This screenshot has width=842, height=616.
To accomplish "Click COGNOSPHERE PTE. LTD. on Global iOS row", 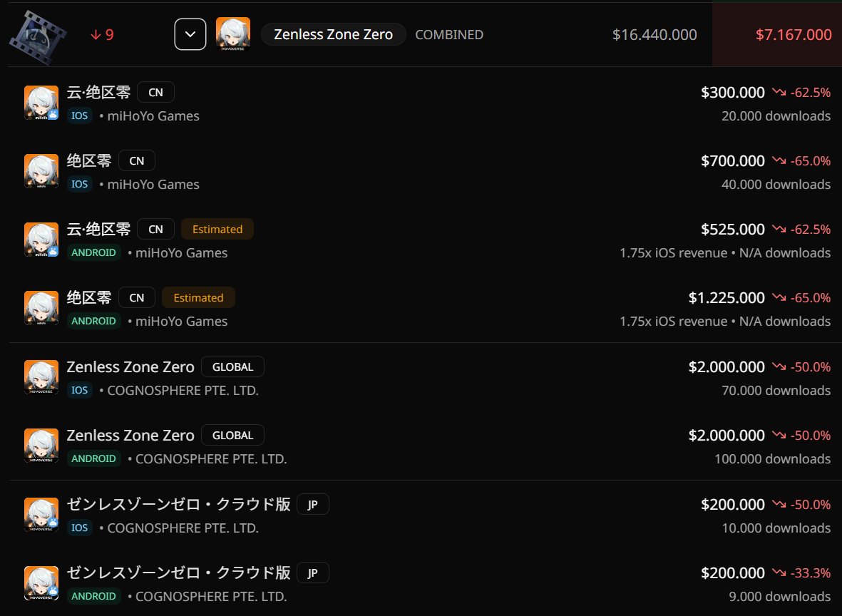I will (183, 391).
